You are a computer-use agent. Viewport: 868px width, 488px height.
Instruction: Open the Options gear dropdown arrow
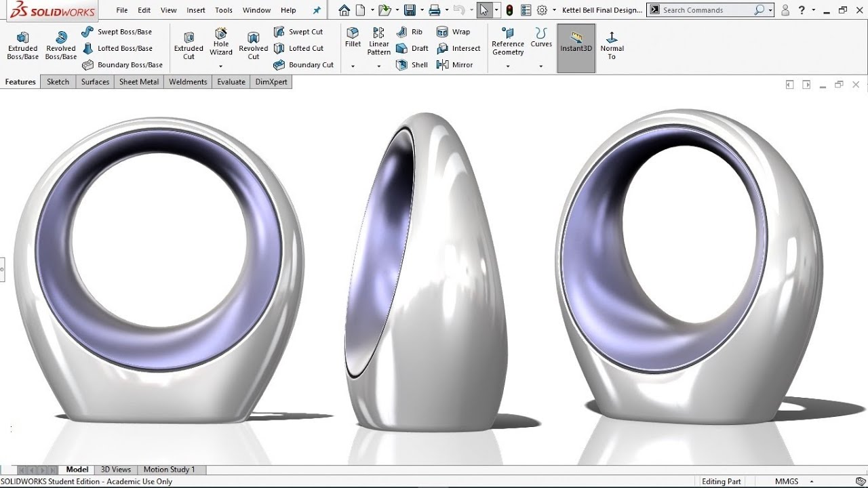(554, 10)
